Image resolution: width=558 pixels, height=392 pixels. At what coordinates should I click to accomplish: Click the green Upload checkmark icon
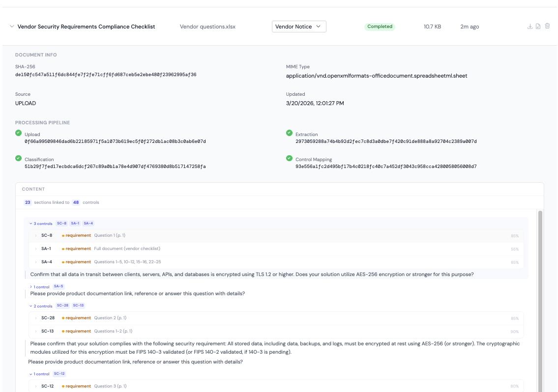(19, 133)
